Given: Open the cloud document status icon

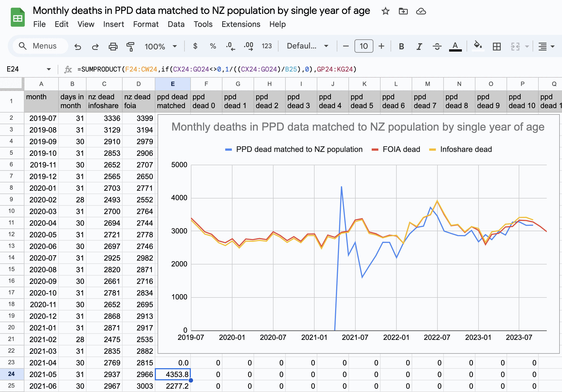Looking at the screenshot, I should point(421,11).
